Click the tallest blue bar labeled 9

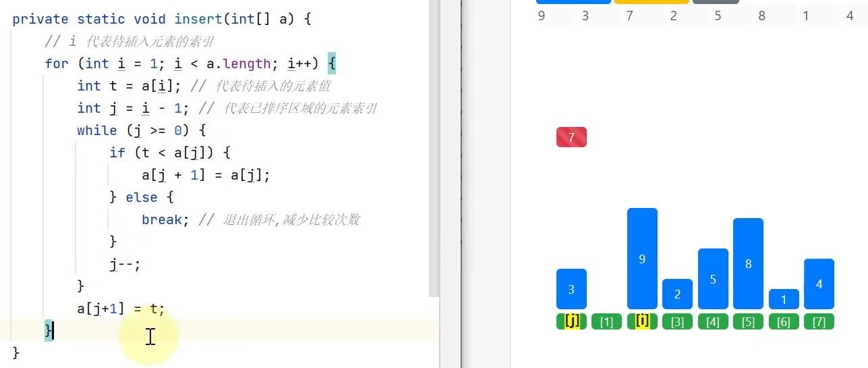click(642, 259)
